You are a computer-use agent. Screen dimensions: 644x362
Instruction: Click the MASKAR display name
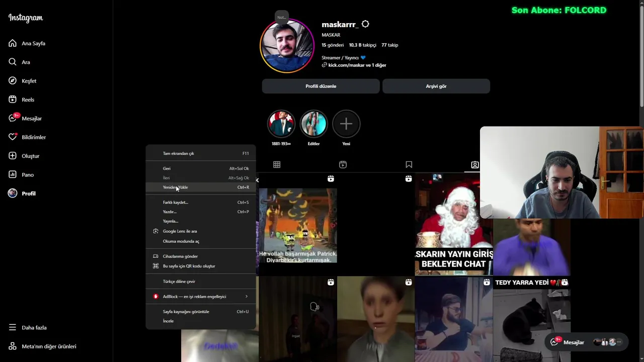(x=331, y=35)
